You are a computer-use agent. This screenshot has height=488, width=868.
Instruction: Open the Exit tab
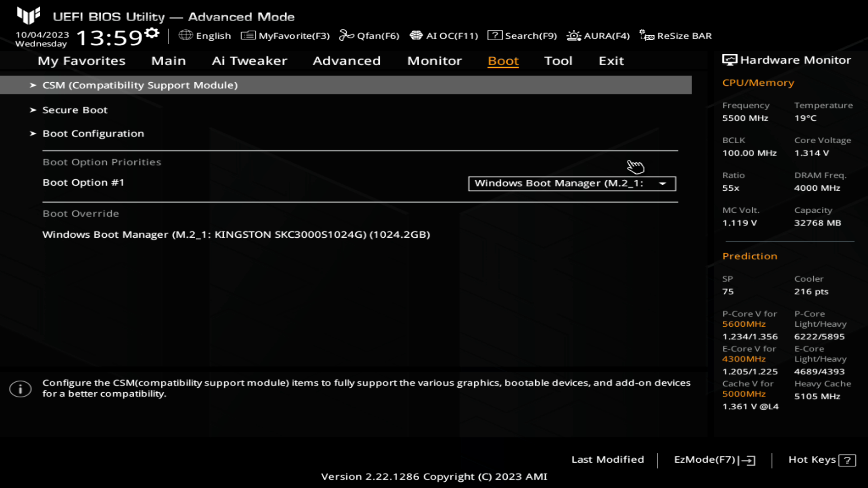(x=611, y=61)
